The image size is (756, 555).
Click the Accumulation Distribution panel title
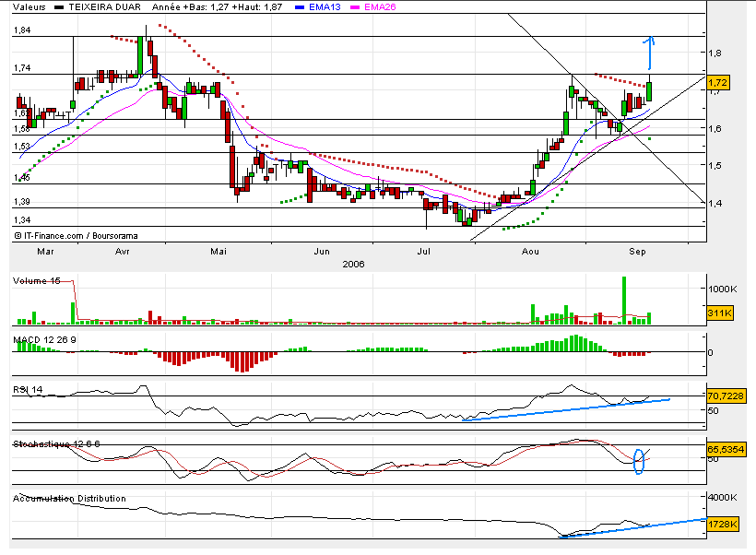coord(69,498)
